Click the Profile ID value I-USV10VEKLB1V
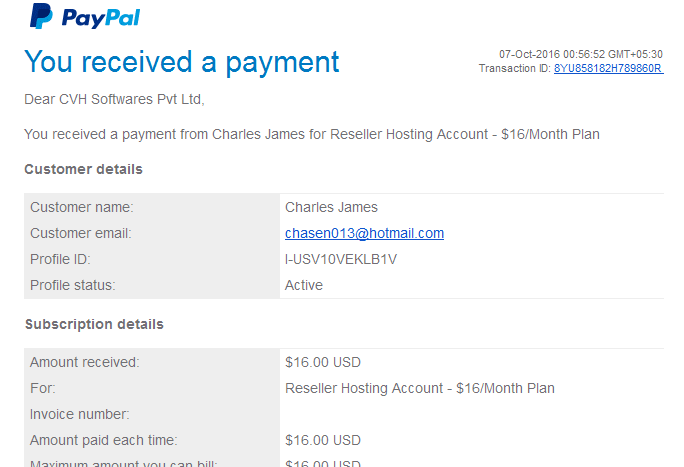The image size is (684, 467). pyautogui.click(x=341, y=259)
